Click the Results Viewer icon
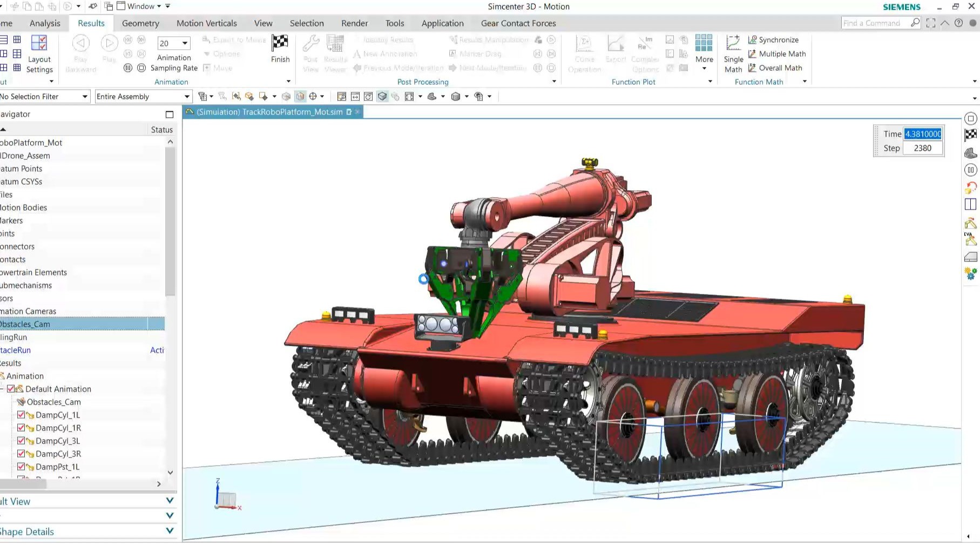The width and height of the screenshot is (980, 551). [x=335, y=43]
